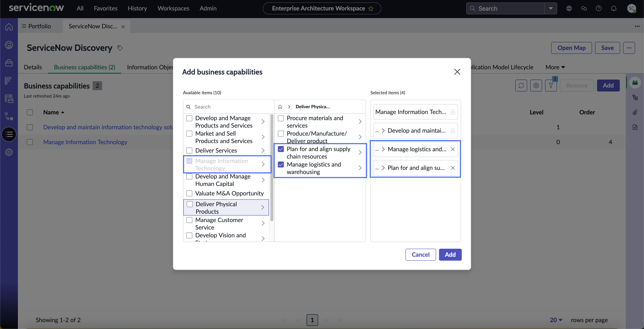Uncheck Manage logistics and warehousing
Image resolution: width=644 pixels, height=329 pixels.
tap(281, 164)
